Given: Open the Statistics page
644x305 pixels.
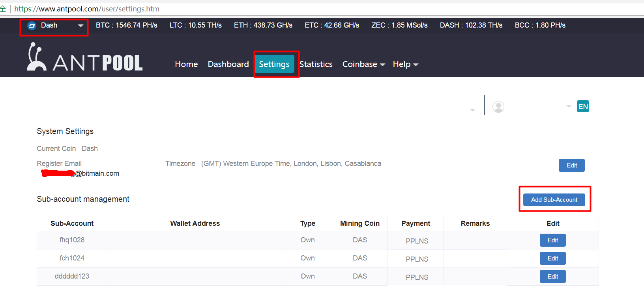Looking at the screenshot, I should (316, 64).
